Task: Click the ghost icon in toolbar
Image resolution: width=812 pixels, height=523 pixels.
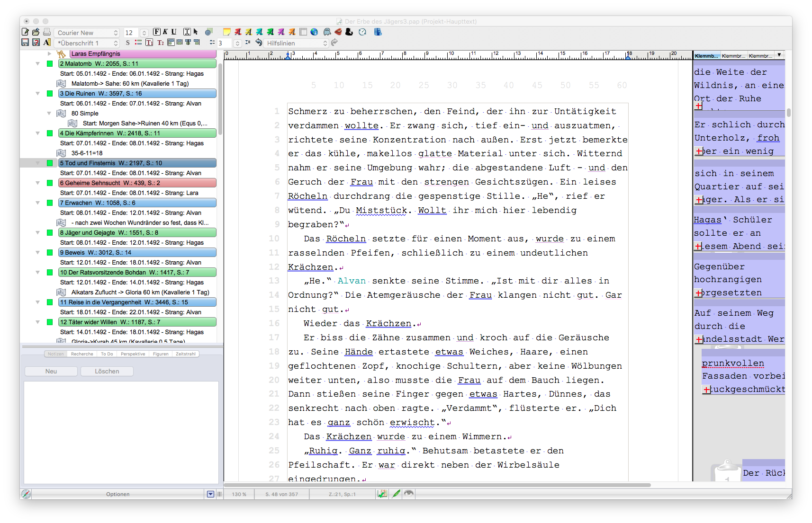Action: pyautogui.click(x=327, y=32)
